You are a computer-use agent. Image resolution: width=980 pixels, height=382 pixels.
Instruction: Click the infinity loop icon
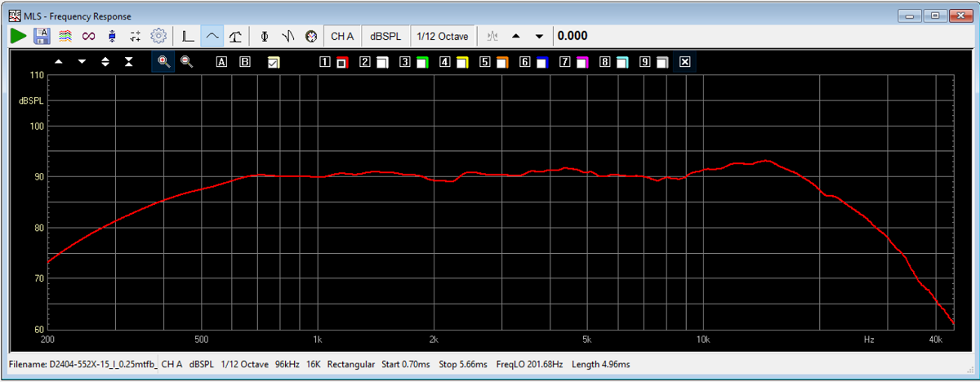coord(88,36)
